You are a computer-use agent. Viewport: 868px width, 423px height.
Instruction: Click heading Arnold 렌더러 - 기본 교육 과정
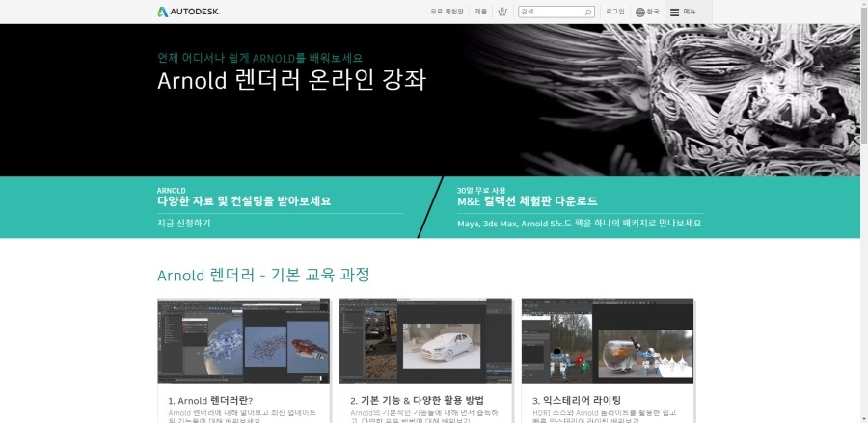click(263, 275)
